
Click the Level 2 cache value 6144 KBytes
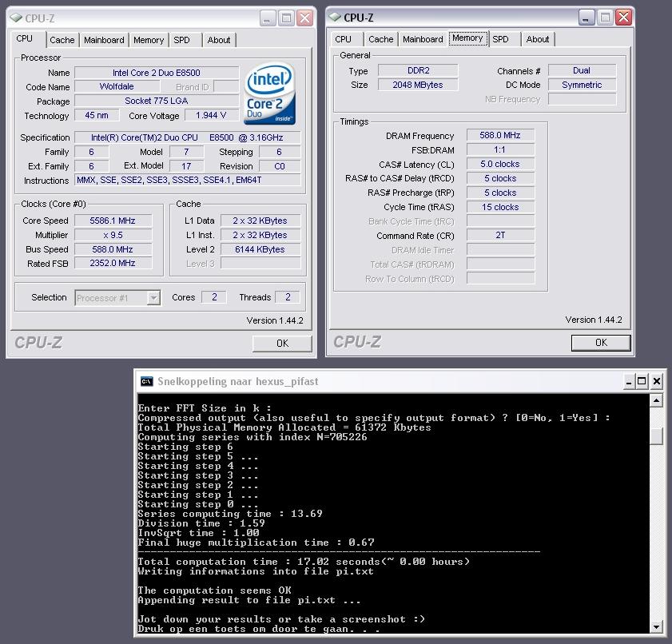coord(260,249)
